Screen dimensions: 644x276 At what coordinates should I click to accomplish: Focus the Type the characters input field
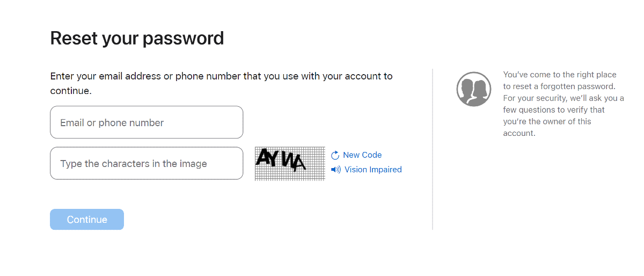pos(147,163)
